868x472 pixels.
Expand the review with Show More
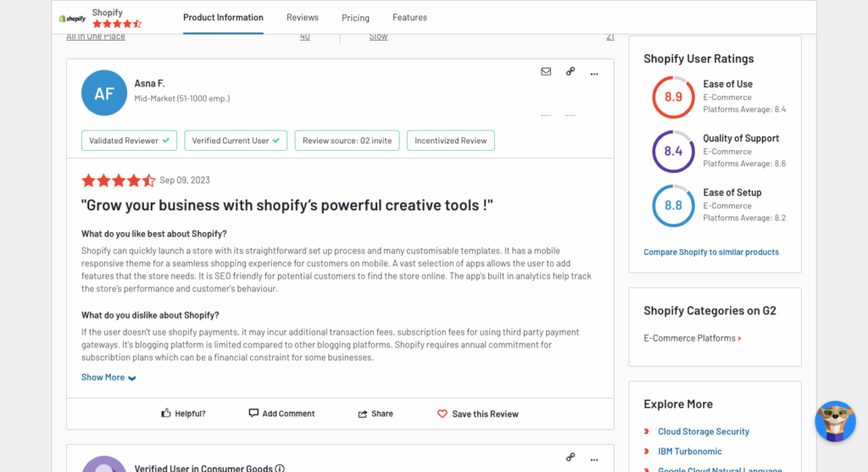tap(108, 377)
